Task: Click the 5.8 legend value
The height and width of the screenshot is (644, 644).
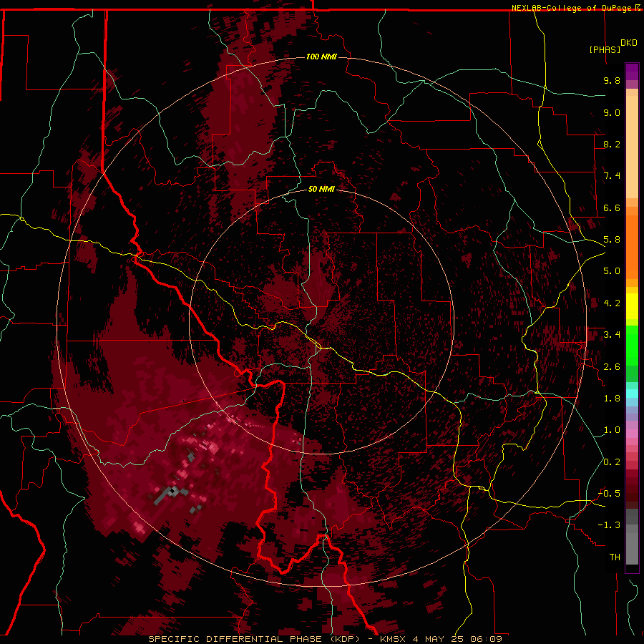Action: pyautogui.click(x=612, y=240)
